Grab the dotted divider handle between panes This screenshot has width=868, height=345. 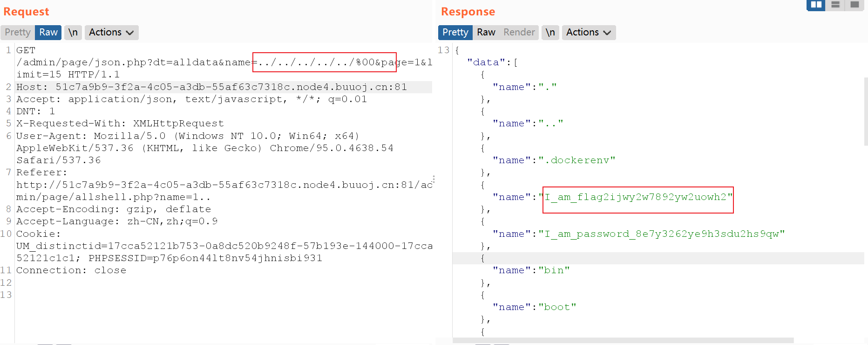434,179
